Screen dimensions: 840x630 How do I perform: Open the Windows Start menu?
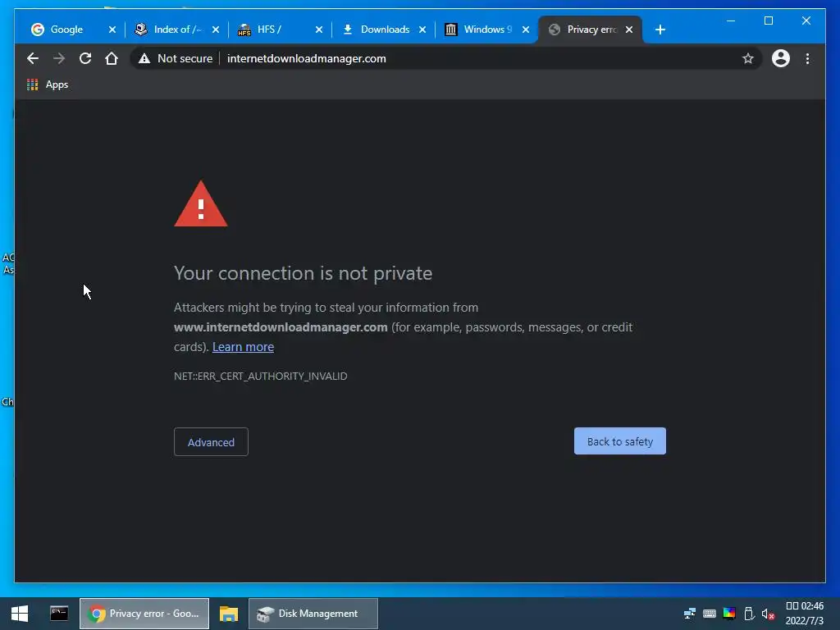(20, 614)
